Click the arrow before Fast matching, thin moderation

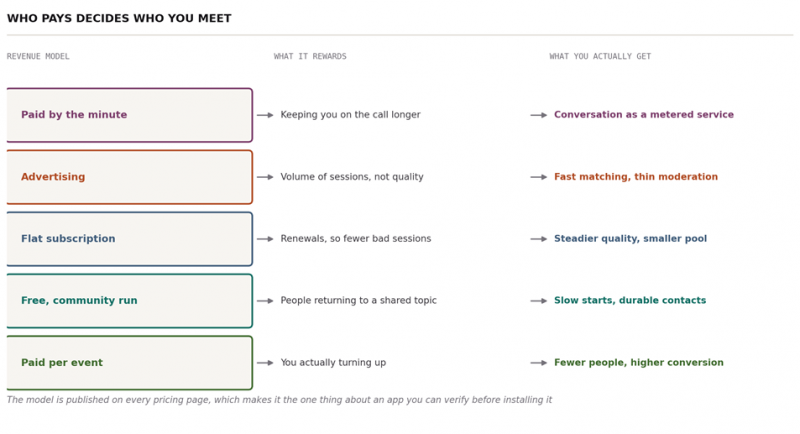coord(539,177)
